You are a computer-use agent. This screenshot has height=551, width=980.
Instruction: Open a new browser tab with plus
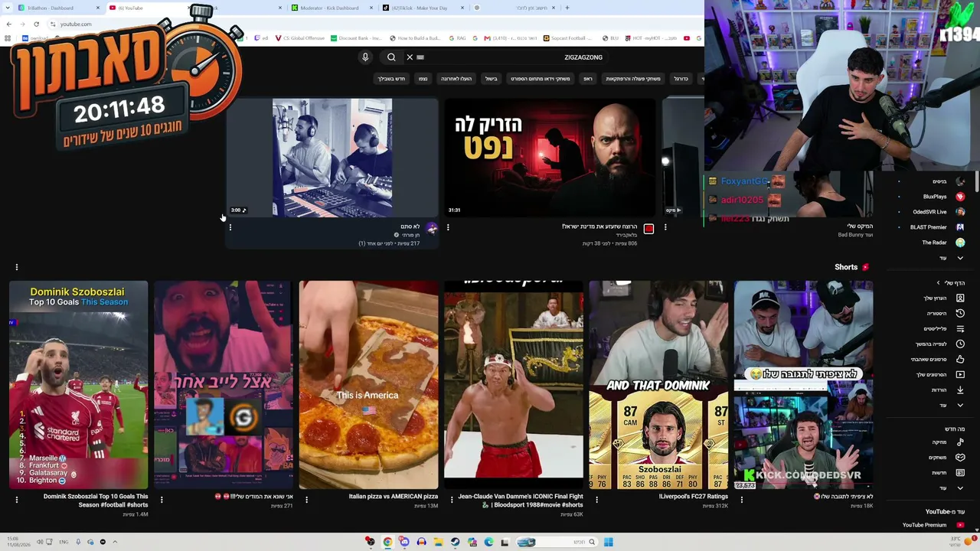pos(567,8)
